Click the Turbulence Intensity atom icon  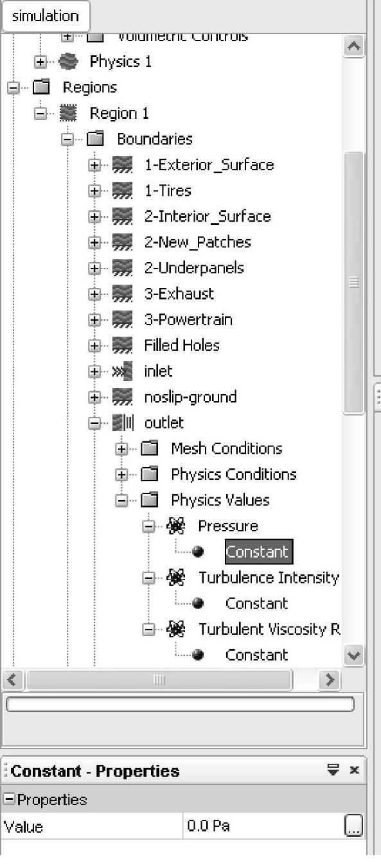point(175,577)
